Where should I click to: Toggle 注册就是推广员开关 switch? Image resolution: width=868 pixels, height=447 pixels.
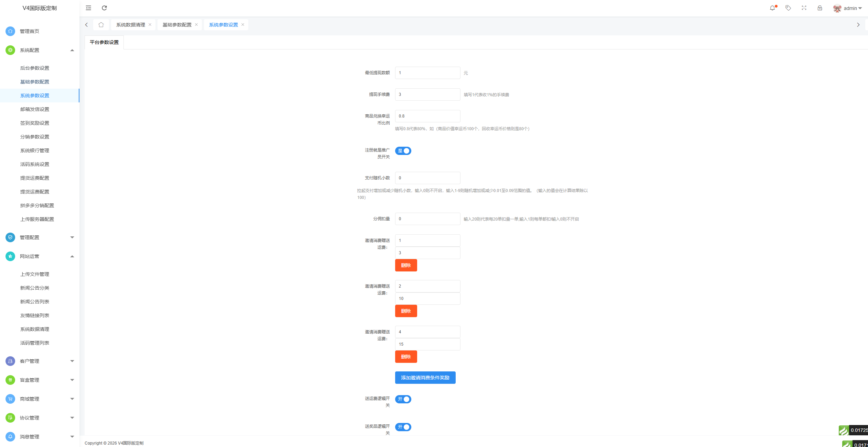(x=403, y=151)
